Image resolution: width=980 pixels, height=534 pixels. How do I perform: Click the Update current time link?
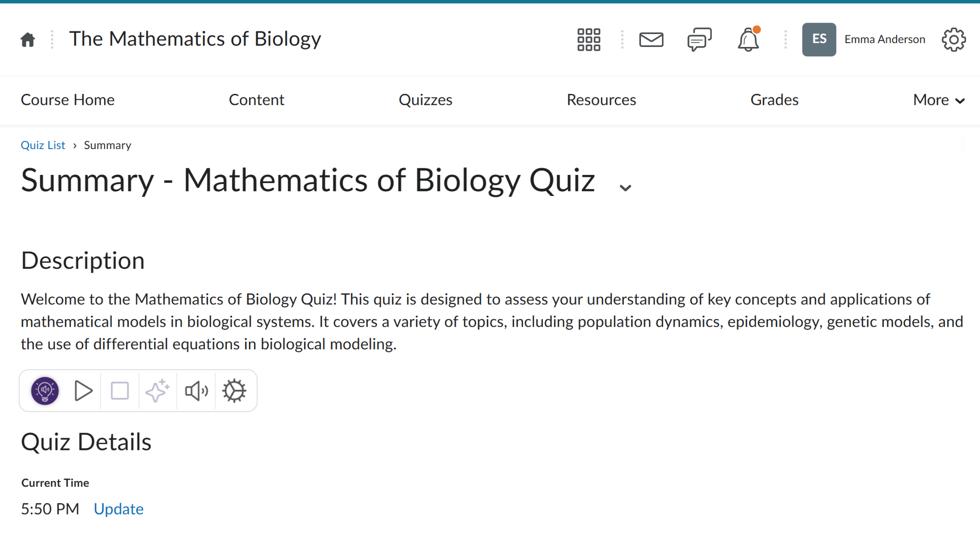pos(119,509)
